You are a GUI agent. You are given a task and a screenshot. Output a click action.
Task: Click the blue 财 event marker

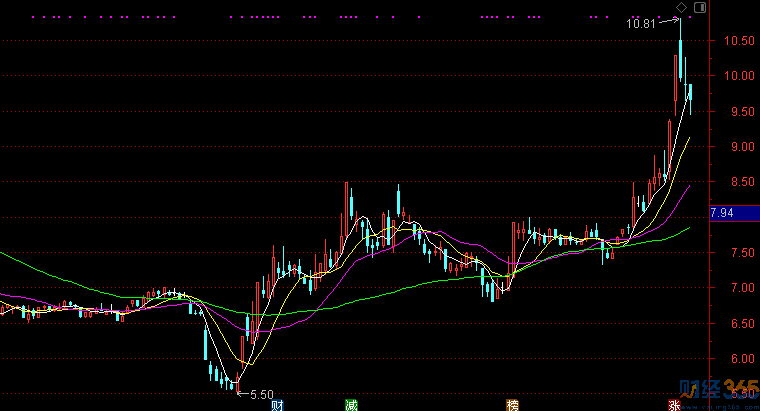click(276, 405)
